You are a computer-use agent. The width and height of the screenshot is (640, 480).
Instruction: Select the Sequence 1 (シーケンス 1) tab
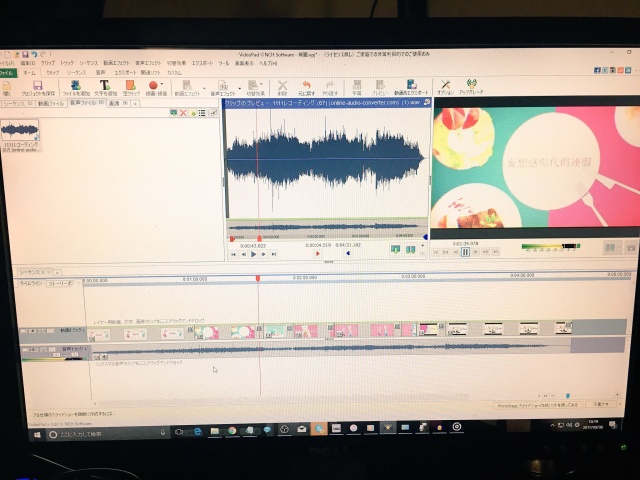click(x=33, y=272)
